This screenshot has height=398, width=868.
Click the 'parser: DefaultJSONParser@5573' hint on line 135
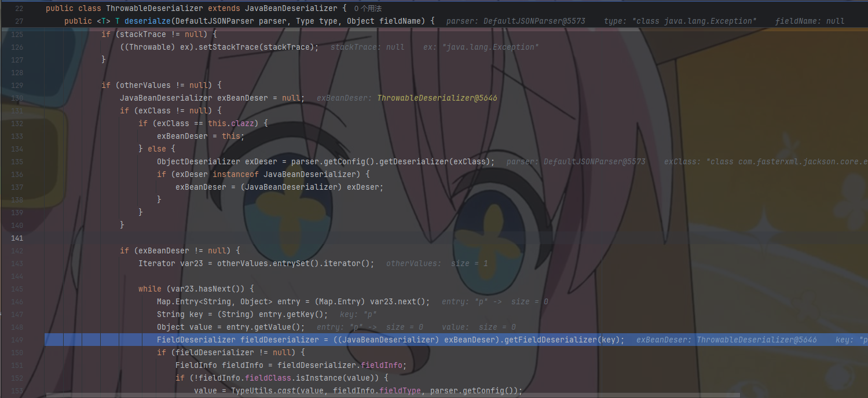click(x=576, y=161)
